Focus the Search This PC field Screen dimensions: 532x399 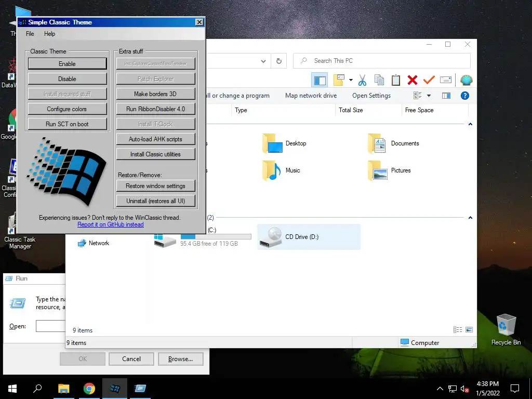click(382, 61)
